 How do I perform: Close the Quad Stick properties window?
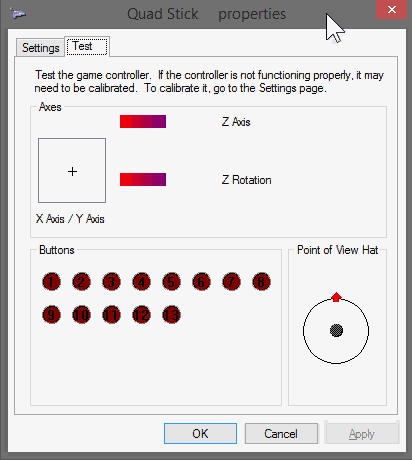tap(392, 10)
